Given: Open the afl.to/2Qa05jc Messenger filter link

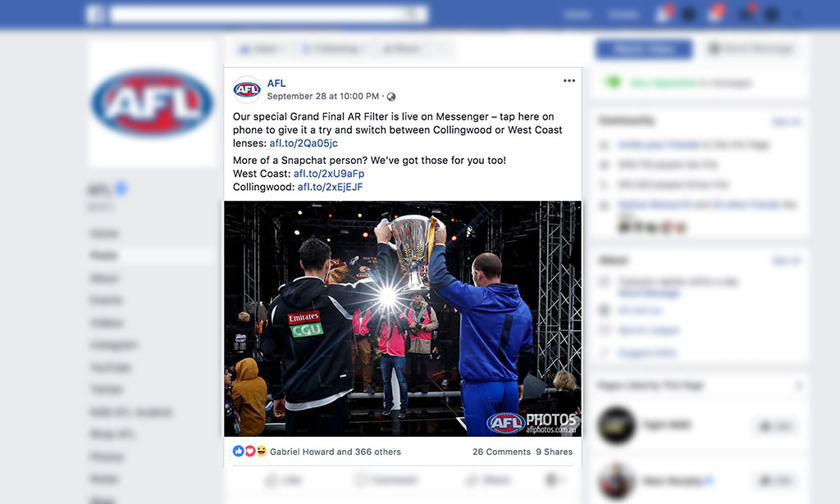Looking at the screenshot, I should click(304, 143).
